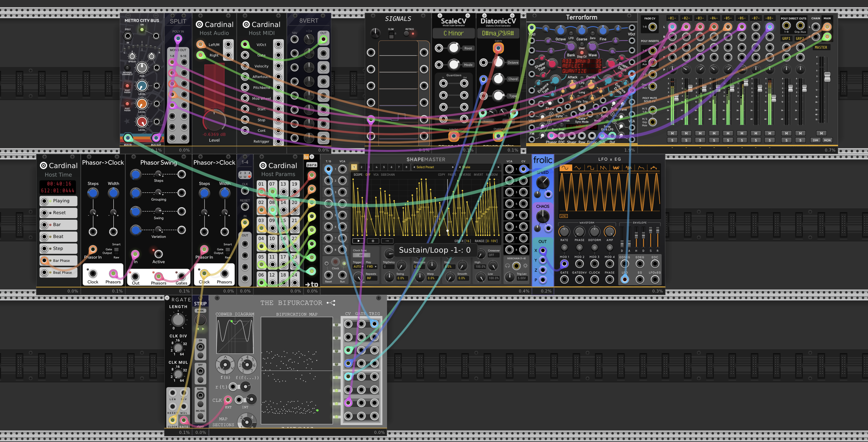This screenshot has height=442, width=868.
Task: Open the Shake shape selector in ShapeMaster
Action: tap(480, 167)
